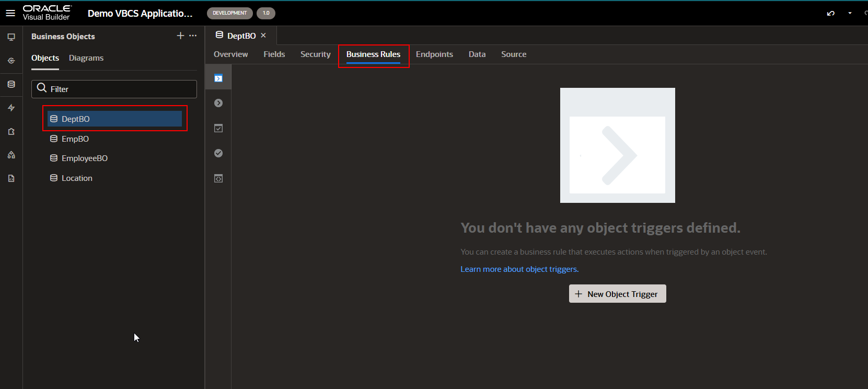Switch to the Diagrams tab
The width and height of the screenshot is (868, 389).
coord(86,58)
